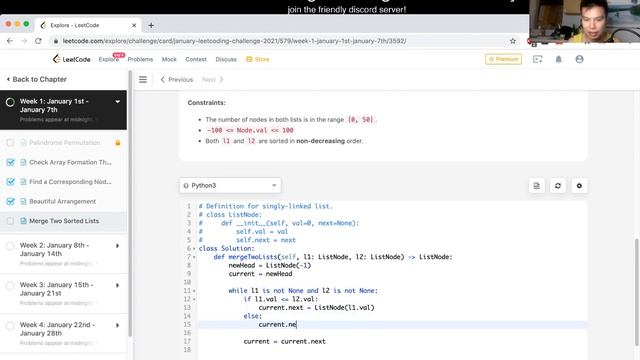Click line 17 current = current.next
The width and height of the screenshot is (640, 360).
click(x=284, y=342)
